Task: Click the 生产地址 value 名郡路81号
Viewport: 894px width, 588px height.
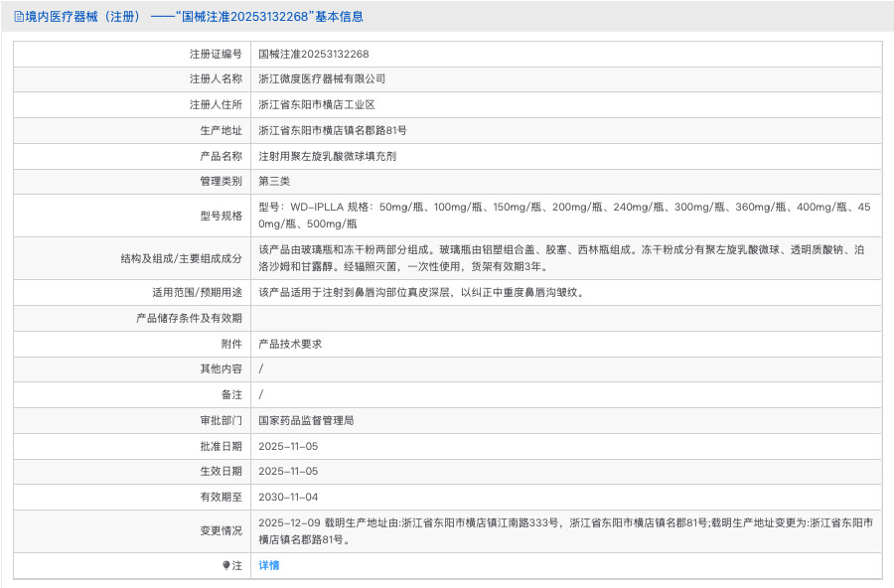Action: [332, 130]
